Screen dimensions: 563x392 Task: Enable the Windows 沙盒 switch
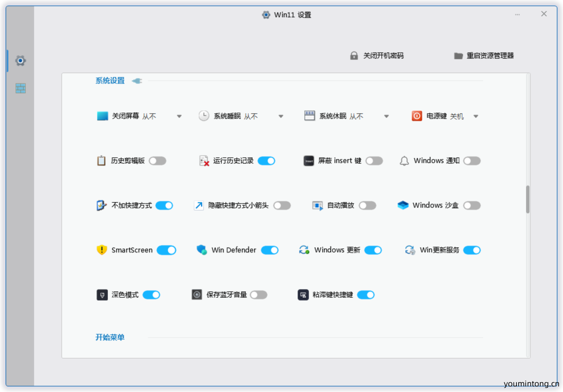(472, 205)
